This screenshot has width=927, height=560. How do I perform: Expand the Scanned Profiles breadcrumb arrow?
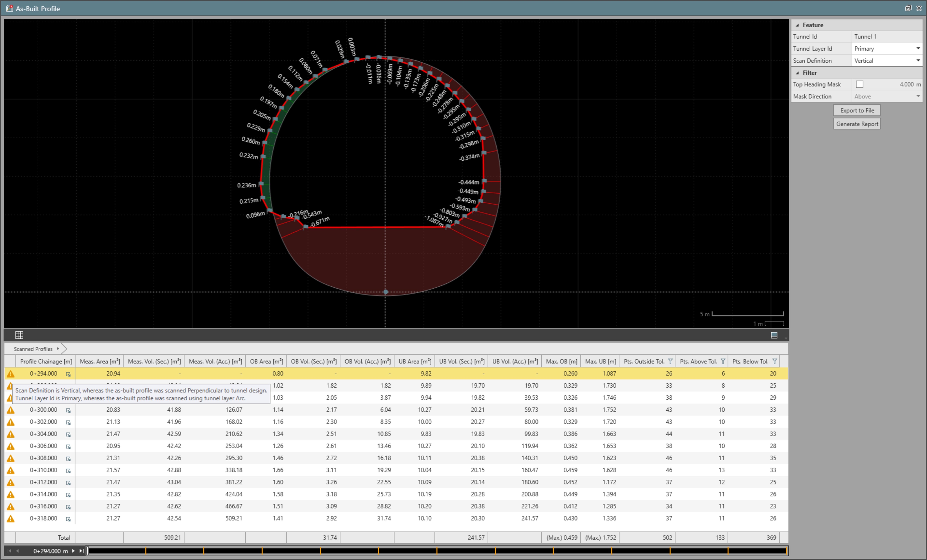tap(58, 349)
